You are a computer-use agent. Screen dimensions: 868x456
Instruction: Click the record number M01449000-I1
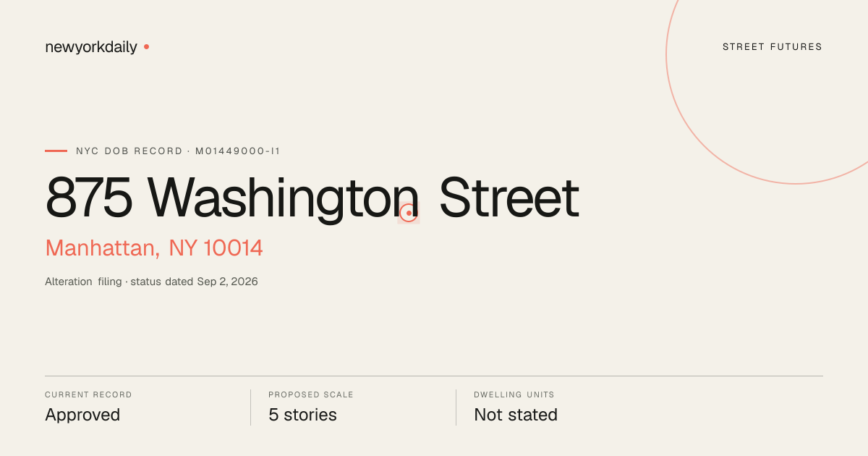[237, 151]
